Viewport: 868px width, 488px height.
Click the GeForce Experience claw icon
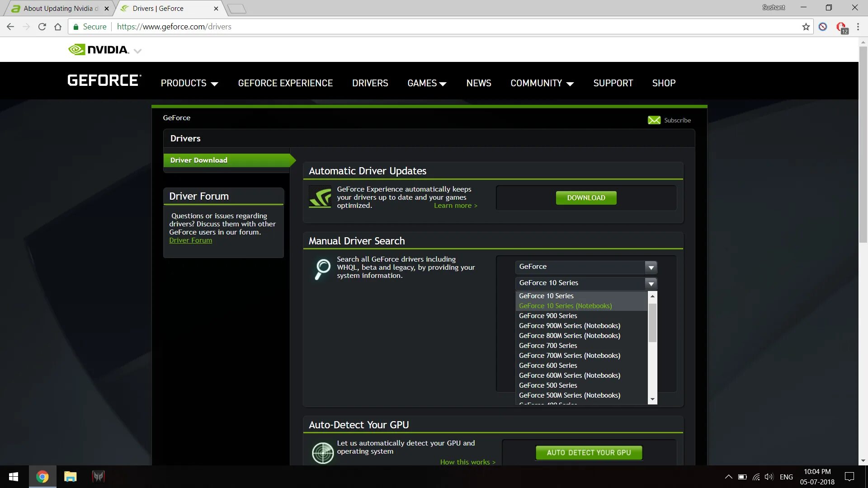click(320, 197)
